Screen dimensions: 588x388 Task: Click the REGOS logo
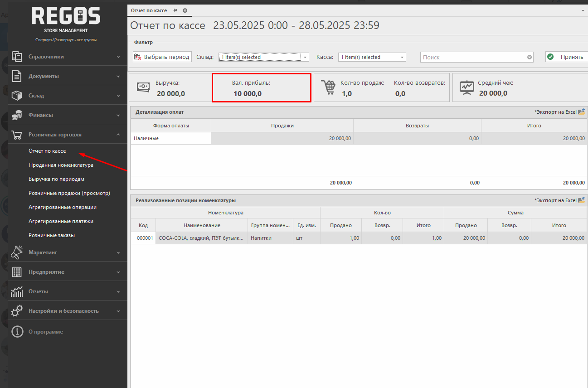66,16
